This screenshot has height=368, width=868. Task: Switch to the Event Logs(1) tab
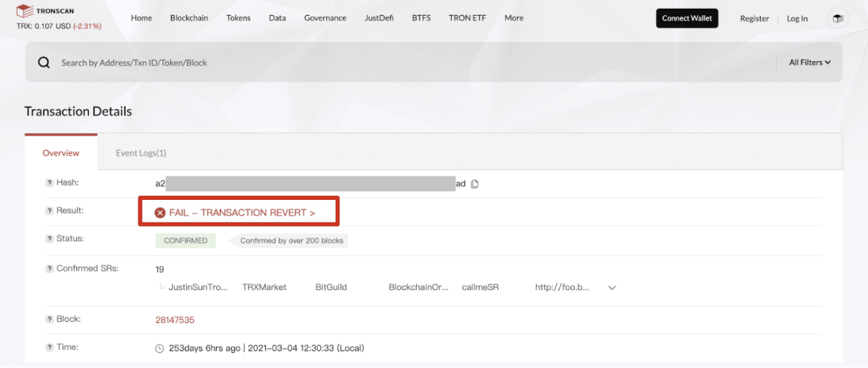pos(141,153)
